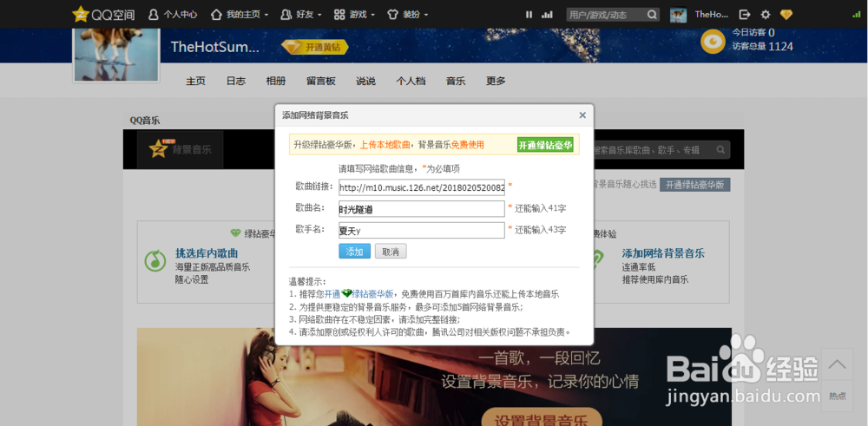Go to the 音乐 tab
Viewport: 868px width, 426px height.
[x=456, y=82]
